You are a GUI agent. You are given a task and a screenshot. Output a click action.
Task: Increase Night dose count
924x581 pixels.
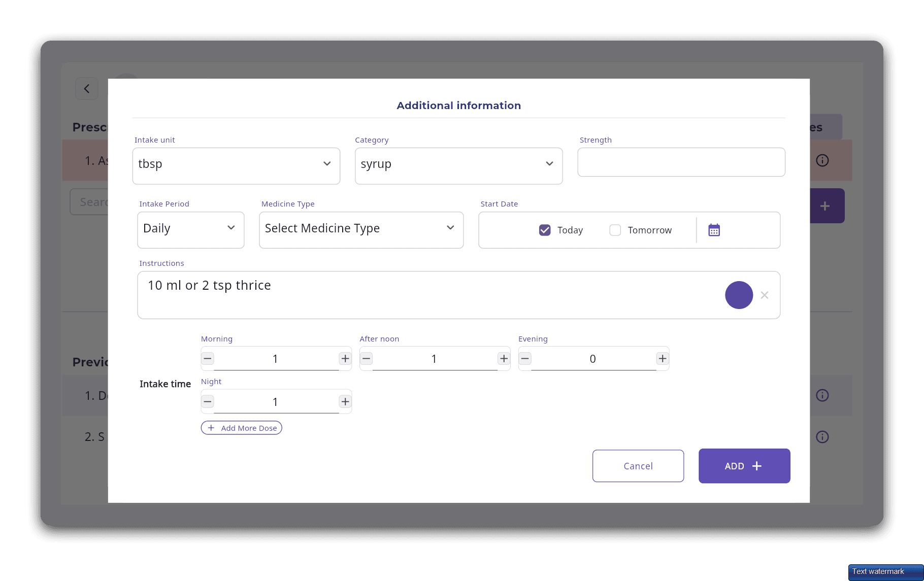[x=345, y=402]
